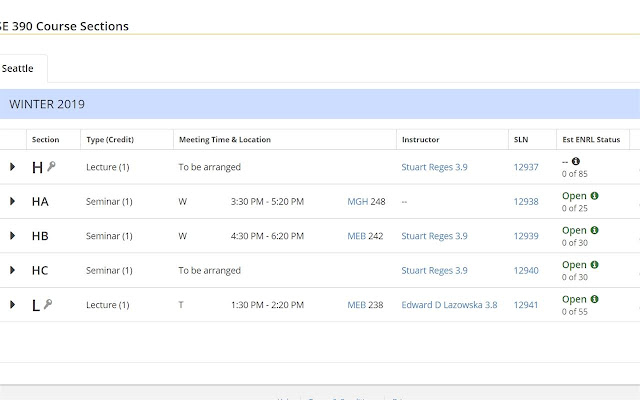Click 'Open' status in section HA row
Image resolution: width=640 pixels, height=400 pixels.
click(x=574, y=196)
